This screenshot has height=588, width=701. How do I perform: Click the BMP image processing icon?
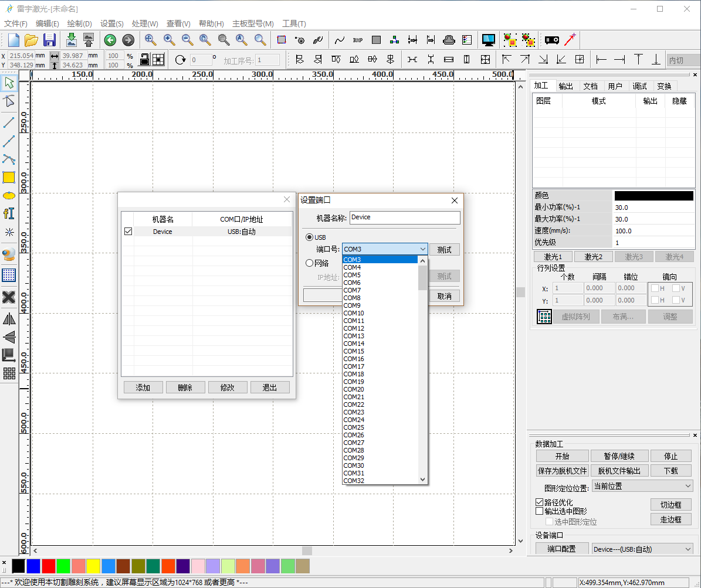(358, 40)
